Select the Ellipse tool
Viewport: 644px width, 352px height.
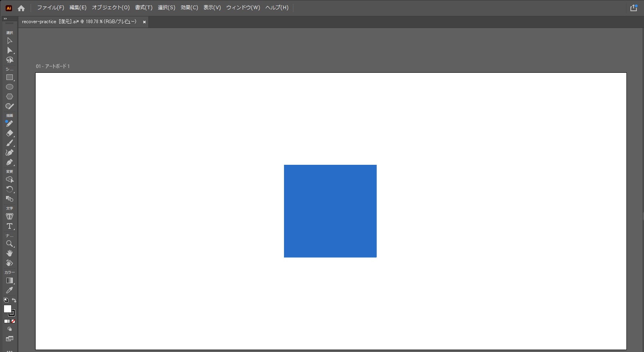pos(10,87)
